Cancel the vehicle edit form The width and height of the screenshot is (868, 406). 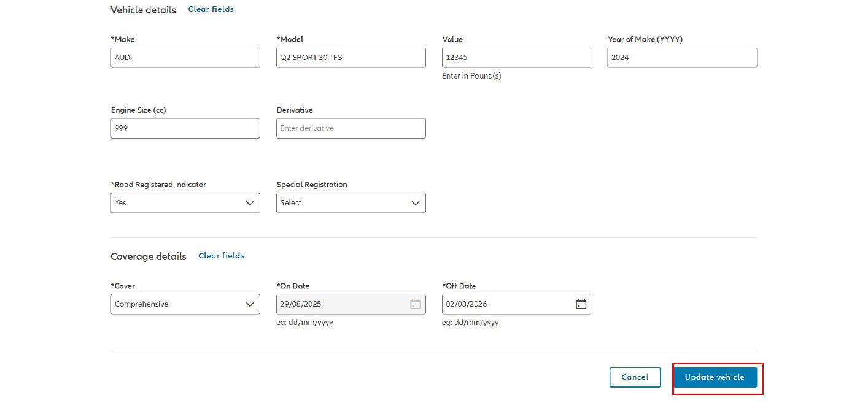635,377
